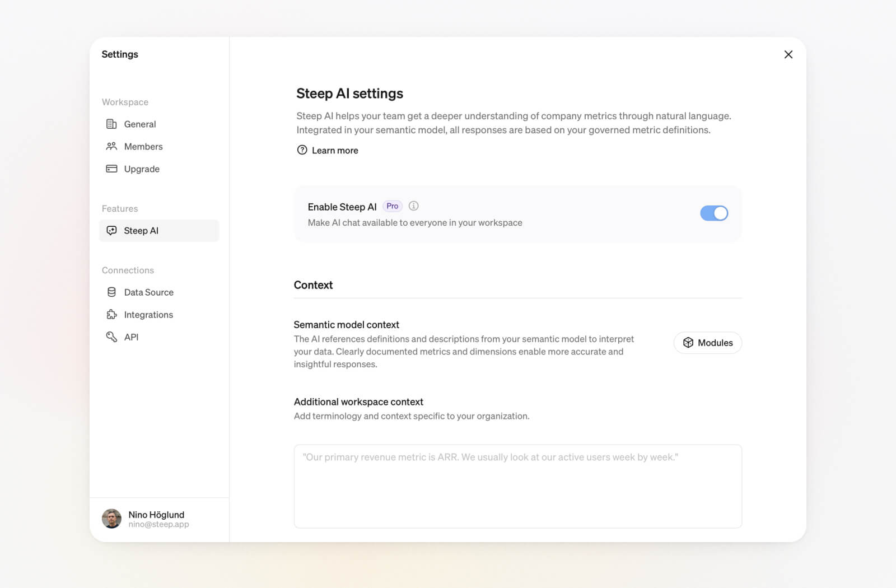Select the Upgrade menu entry
Image resolution: width=896 pixels, height=588 pixels.
(x=142, y=169)
